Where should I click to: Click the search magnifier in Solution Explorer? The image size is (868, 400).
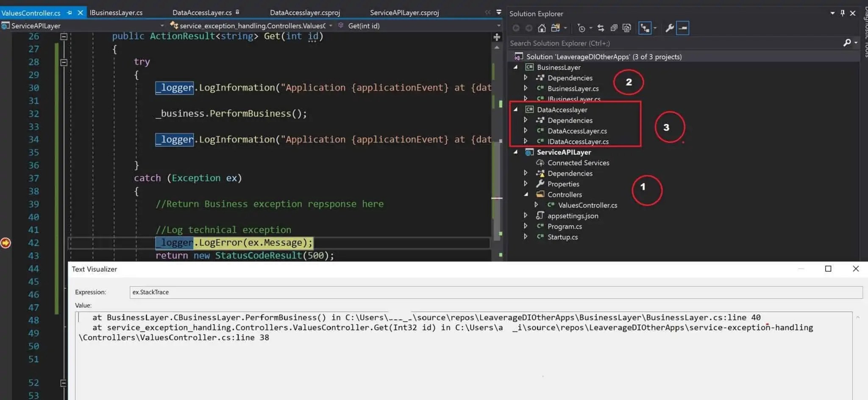click(847, 43)
